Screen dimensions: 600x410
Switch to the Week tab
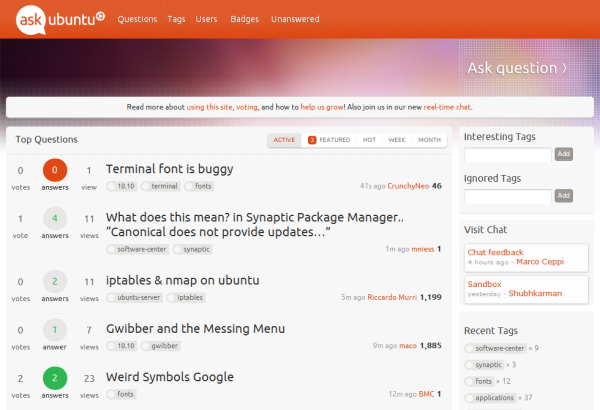point(397,140)
